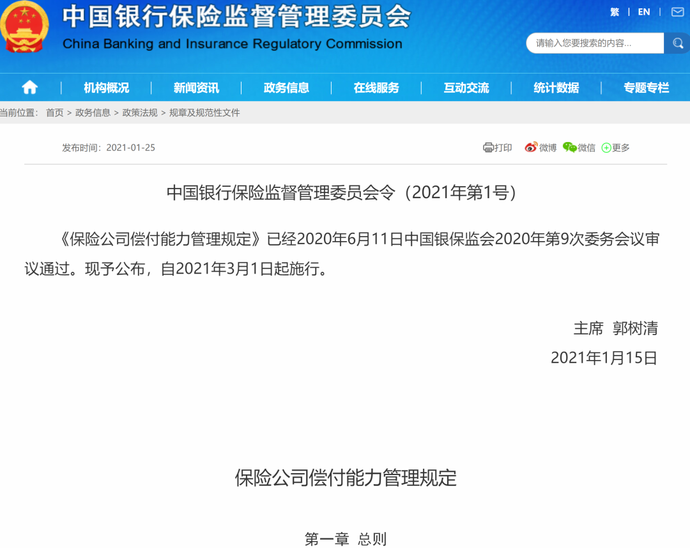Open the 机构概况 menu
The width and height of the screenshot is (690, 548).
point(106,88)
